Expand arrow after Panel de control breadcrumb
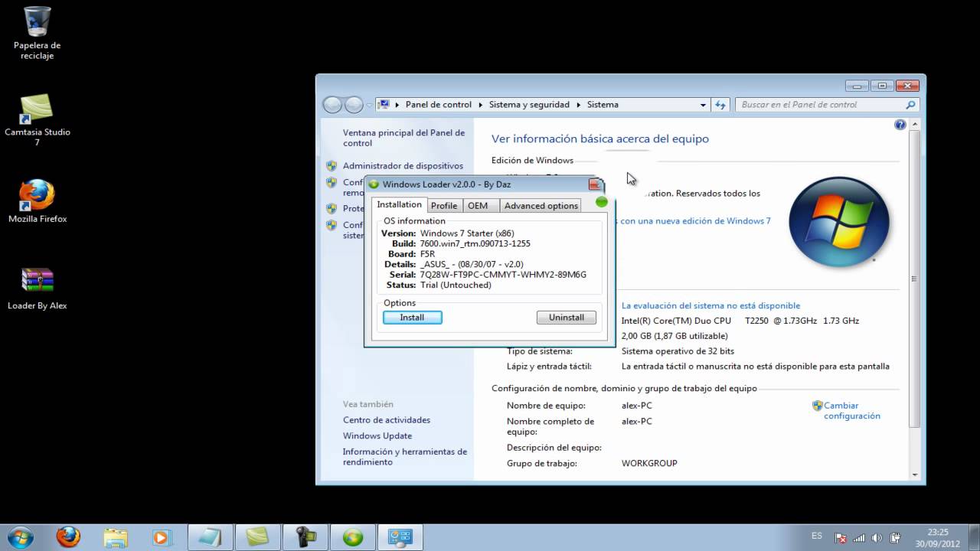 (481, 105)
